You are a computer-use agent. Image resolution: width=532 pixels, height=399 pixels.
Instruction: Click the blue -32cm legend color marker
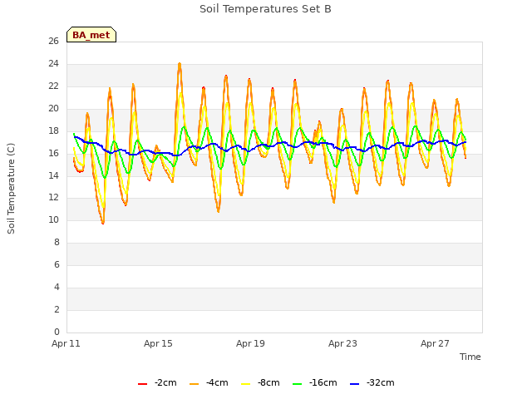[355, 384]
